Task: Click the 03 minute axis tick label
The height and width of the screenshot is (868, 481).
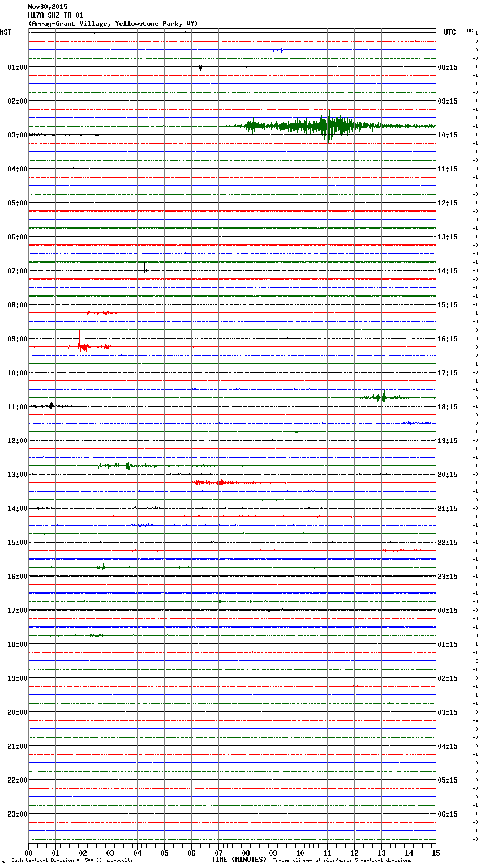Action: coord(110,853)
